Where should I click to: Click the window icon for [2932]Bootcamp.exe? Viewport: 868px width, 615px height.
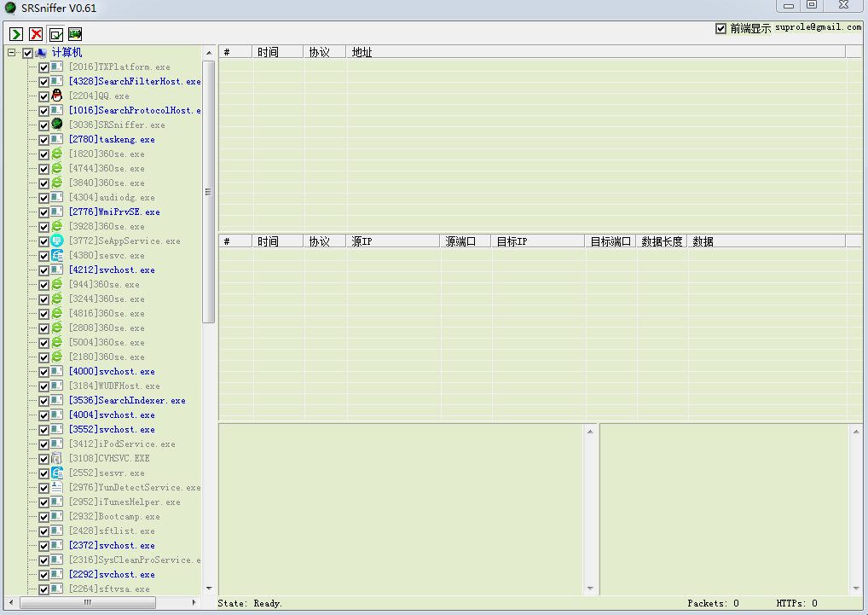(x=57, y=516)
